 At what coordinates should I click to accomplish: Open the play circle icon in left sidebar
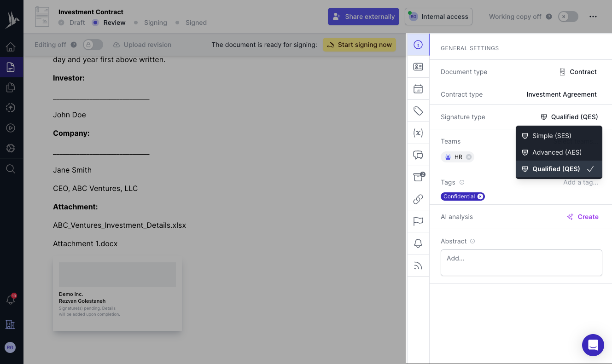click(11, 128)
